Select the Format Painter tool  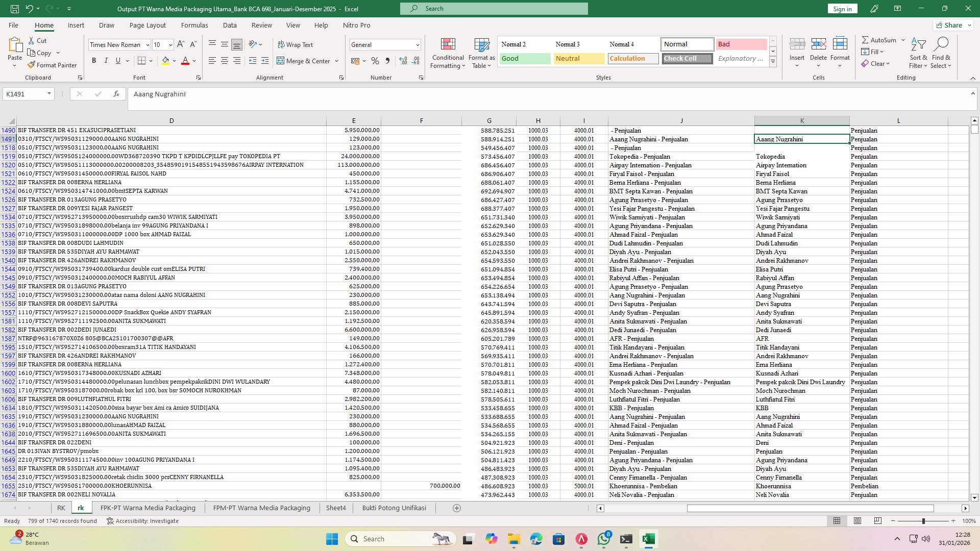53,65
